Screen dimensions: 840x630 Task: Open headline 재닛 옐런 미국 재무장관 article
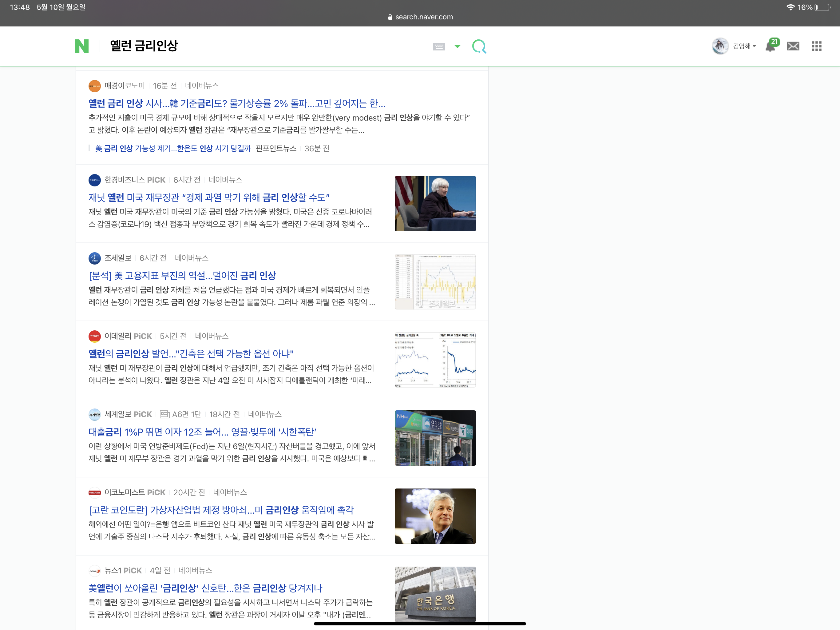[x=209, y=197]
